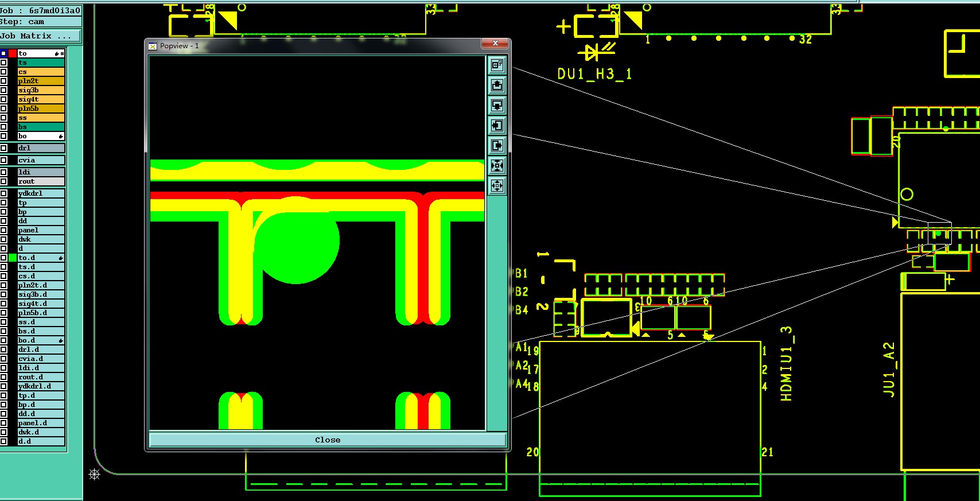Select layer 'sig4t.d' in layer list

(x=41, y=304)
